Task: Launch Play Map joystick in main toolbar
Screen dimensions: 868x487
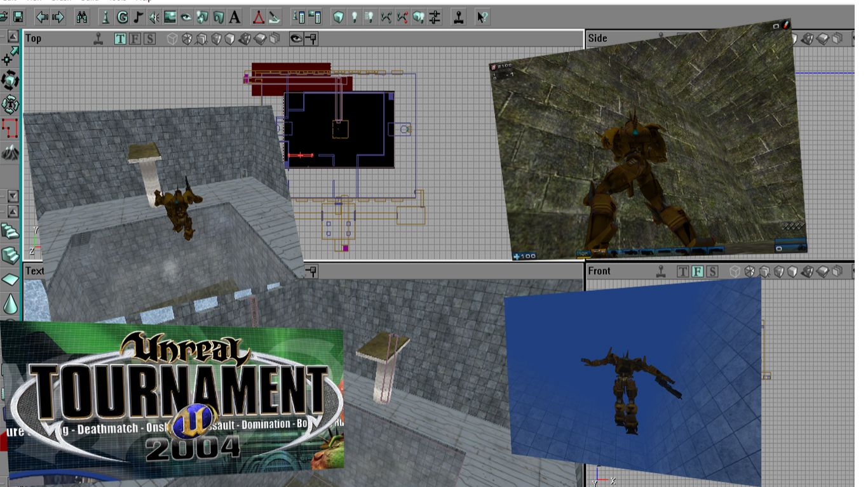Action: click(x=458, y=17)
